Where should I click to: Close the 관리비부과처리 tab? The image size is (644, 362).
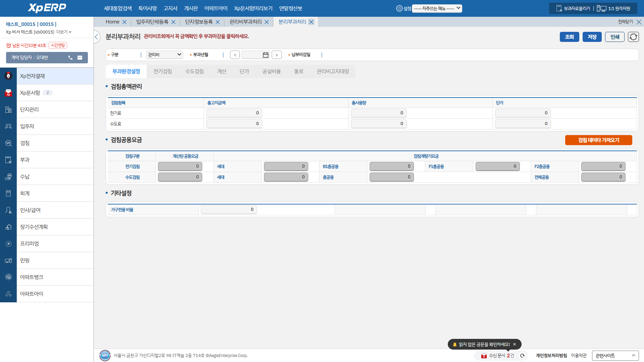(x=267, y=22)
